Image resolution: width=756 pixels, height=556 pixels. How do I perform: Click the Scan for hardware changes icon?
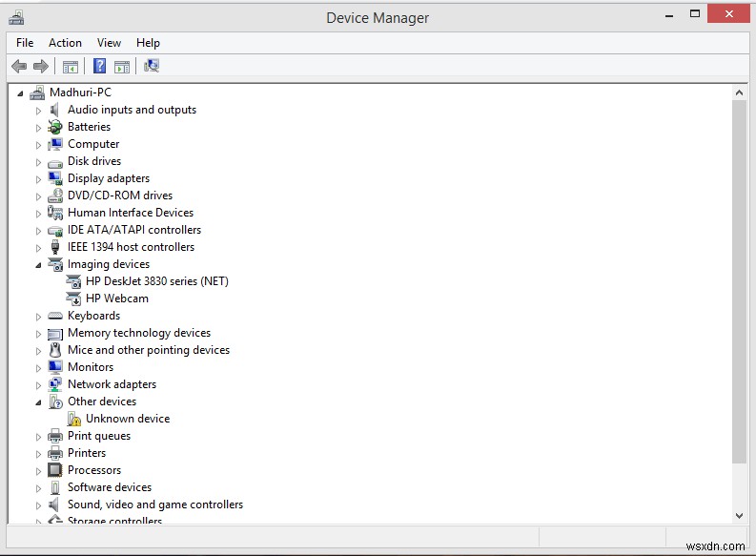tap(152, 66)
